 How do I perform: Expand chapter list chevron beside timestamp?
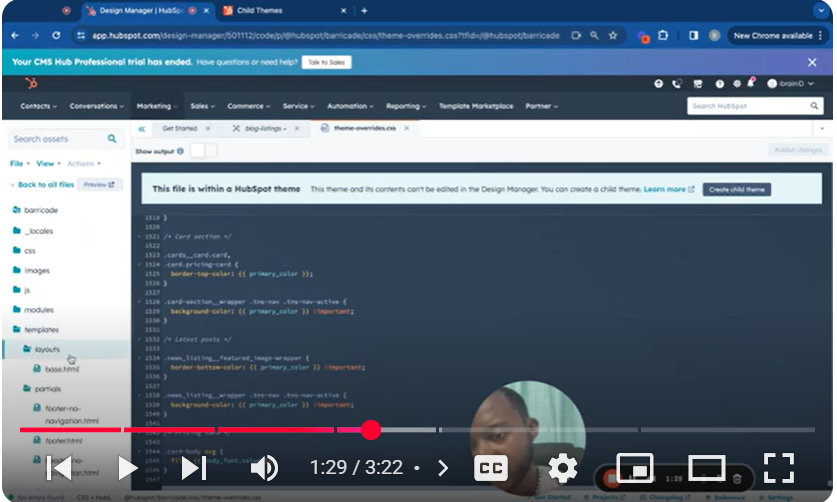click(x=443, y=468)
